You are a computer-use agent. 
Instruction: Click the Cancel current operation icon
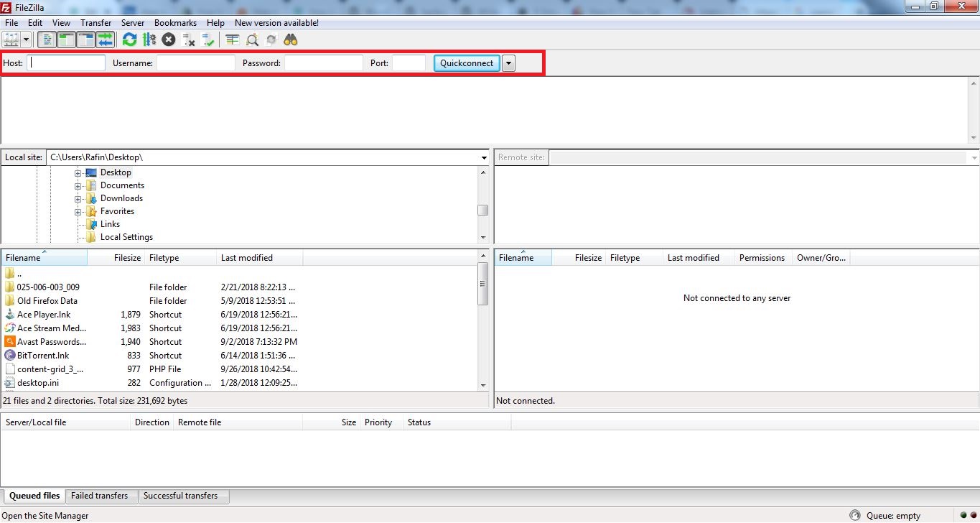tap(169, 40)
